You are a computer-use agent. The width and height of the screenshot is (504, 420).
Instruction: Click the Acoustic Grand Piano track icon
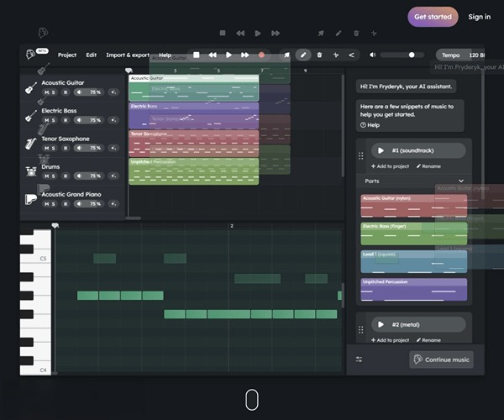[x=31, y=199]
